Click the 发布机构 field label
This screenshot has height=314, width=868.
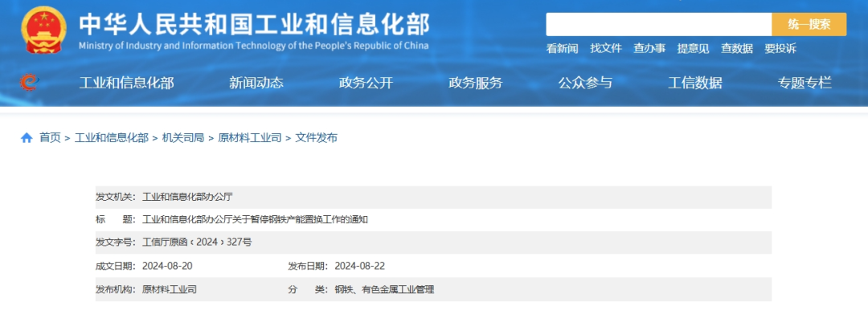[x=116, y=289]
